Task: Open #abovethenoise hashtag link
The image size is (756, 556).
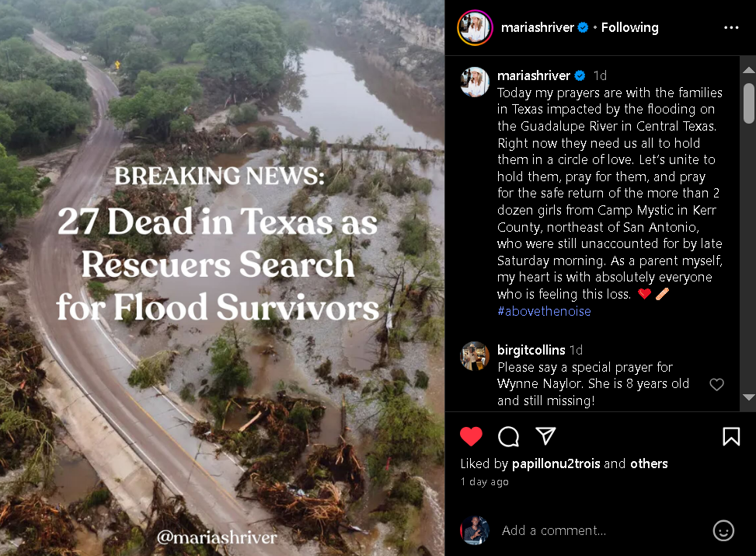Action: (544, 311)
